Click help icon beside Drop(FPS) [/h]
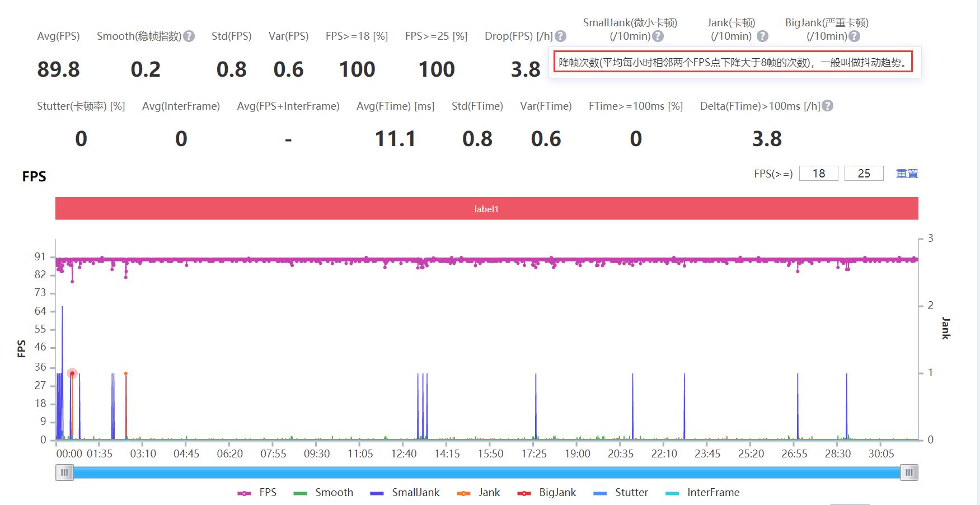The width and height of the screenshot is (980, 505). pyautogui.click(x=560, y=36)
